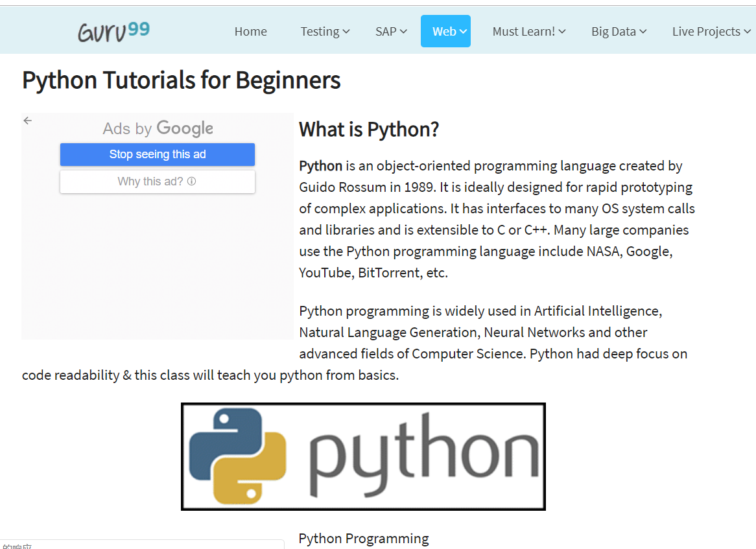Click the Why this ad? button
The height and width of the screenshot is (549, 756).
158,181
